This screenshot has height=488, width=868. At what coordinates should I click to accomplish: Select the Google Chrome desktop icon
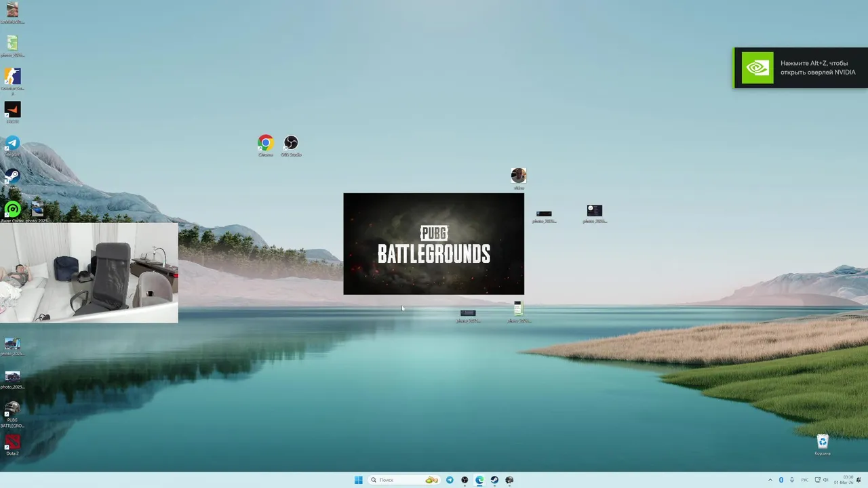click(x=265, y=145)
